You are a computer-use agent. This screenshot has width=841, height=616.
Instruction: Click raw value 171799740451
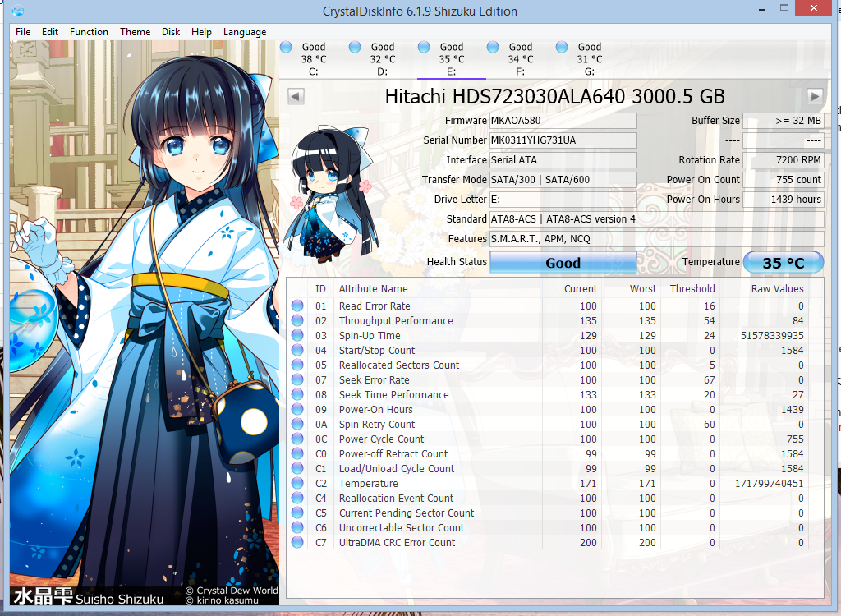(x=769, y=484)
